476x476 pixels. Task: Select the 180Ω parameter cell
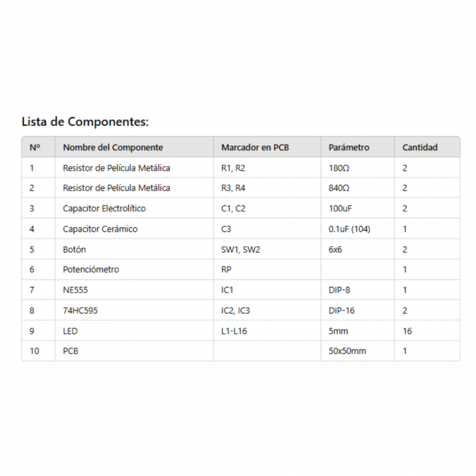[339, 168]
